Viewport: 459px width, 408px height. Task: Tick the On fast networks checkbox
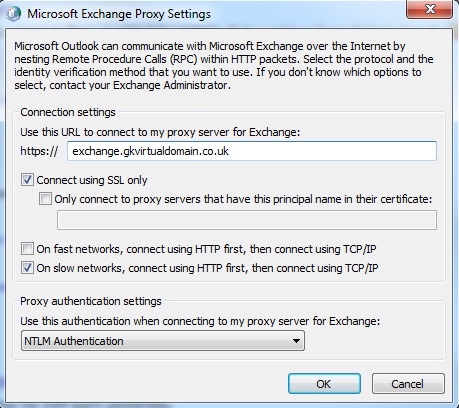tap(27, 249)
